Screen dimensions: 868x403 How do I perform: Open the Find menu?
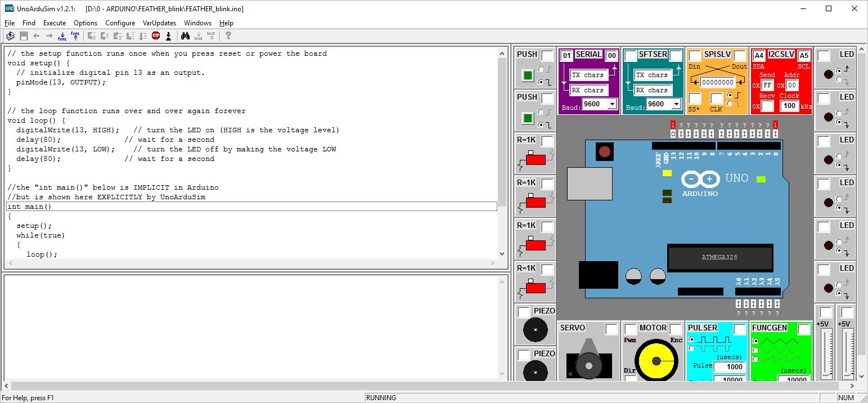coord(29,23)
